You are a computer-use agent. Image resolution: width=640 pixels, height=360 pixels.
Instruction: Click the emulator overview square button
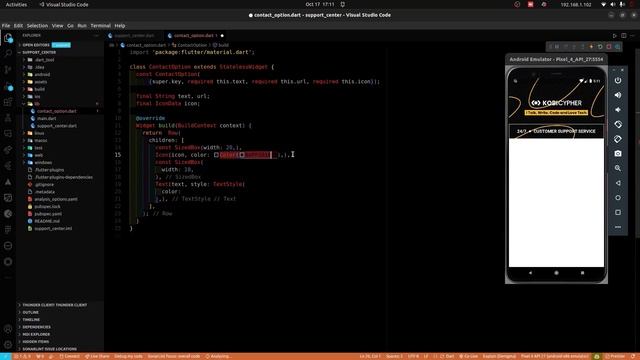(x=618, y=212)
